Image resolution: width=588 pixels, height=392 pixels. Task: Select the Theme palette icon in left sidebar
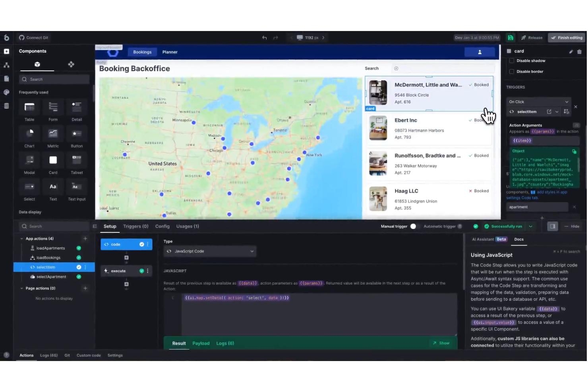click(6, 92)
